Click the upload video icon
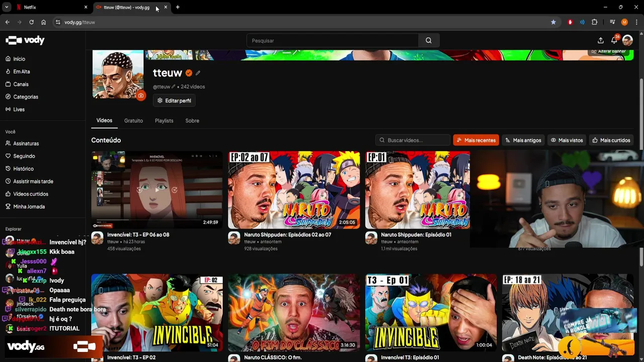644x362 pixels. pos(600,40)
